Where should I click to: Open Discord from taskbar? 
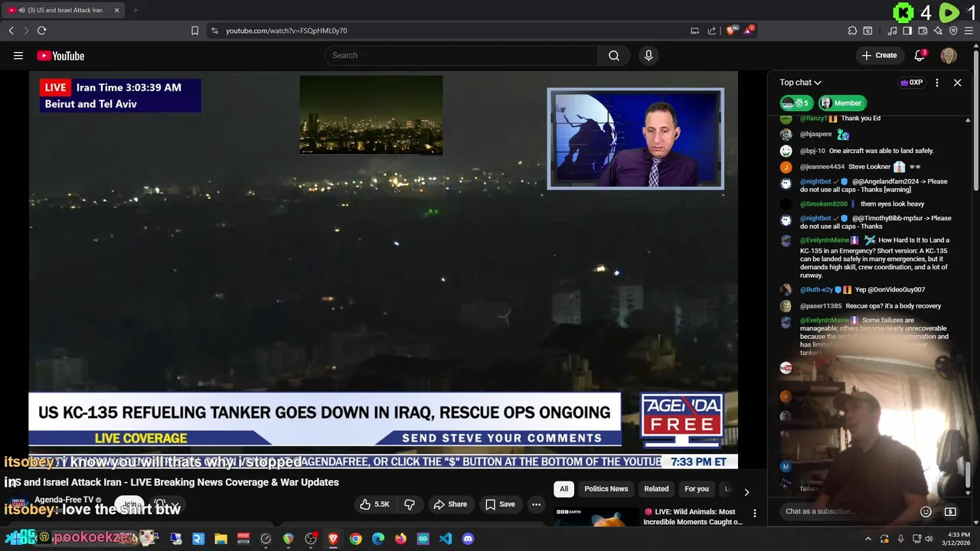point(468,539)
